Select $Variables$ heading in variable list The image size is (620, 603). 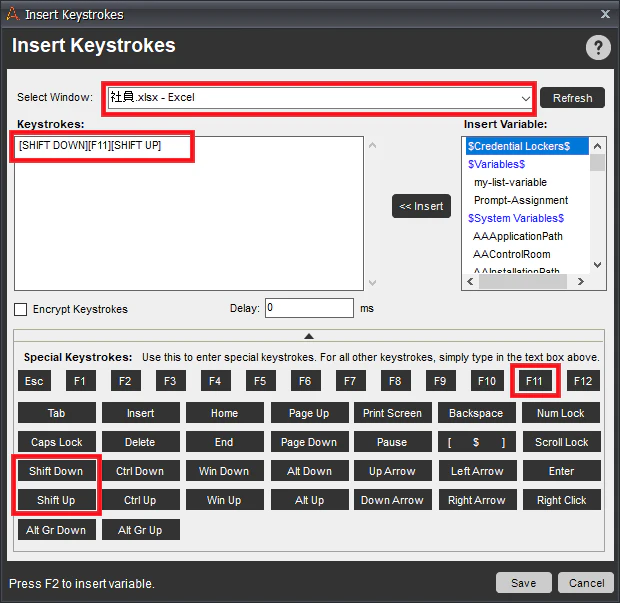tap(496, 164)
